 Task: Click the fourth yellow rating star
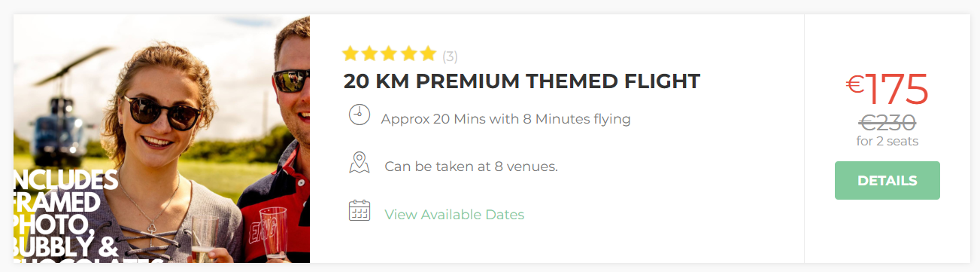(408, 53)
